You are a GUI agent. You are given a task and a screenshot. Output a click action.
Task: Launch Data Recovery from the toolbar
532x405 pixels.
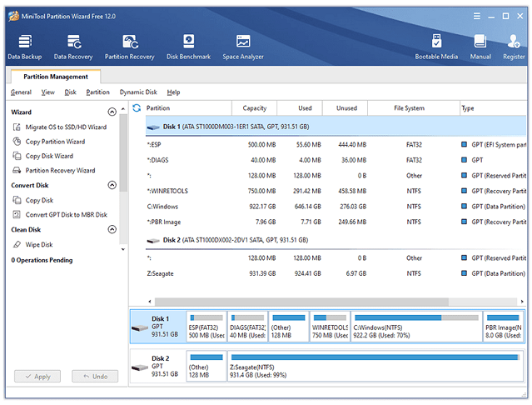coord(73,47)
